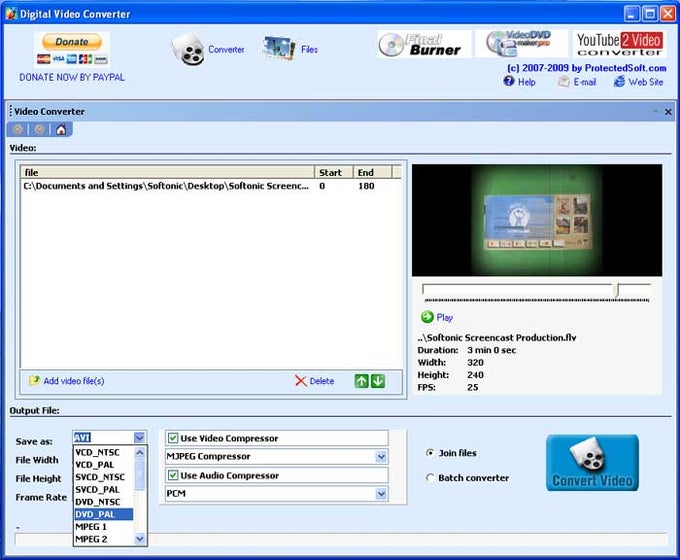This screenshot has height=560, width=680.
Task: Click the Home icon in Video Converter
Action: (x=61, y=129)
